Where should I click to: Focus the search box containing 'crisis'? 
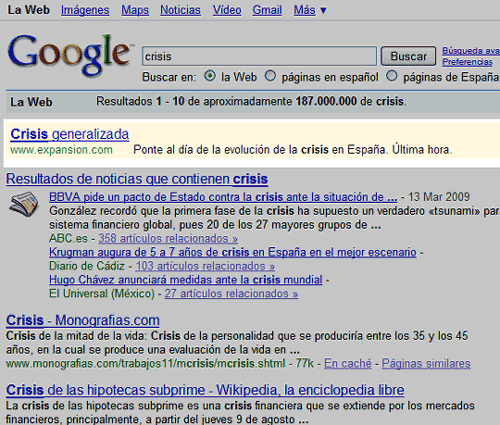coord(259,56)
